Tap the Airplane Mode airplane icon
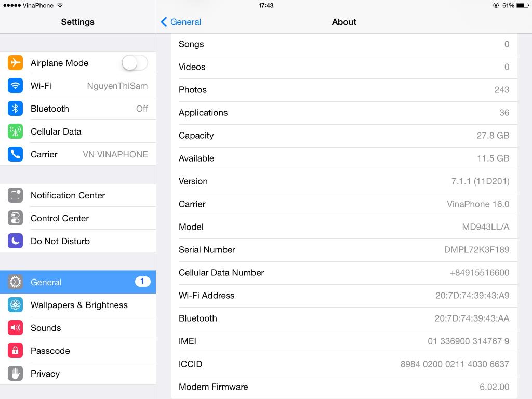This screenshot has width=532, height=399. pos(15,63)
